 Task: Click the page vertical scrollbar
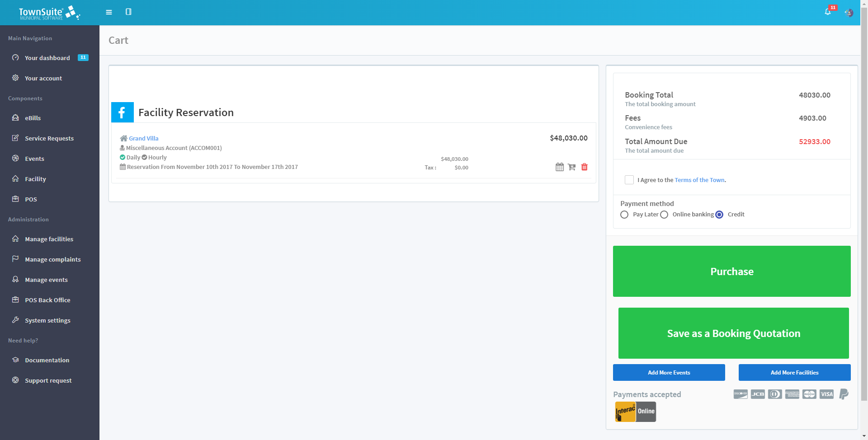(864, 203)
